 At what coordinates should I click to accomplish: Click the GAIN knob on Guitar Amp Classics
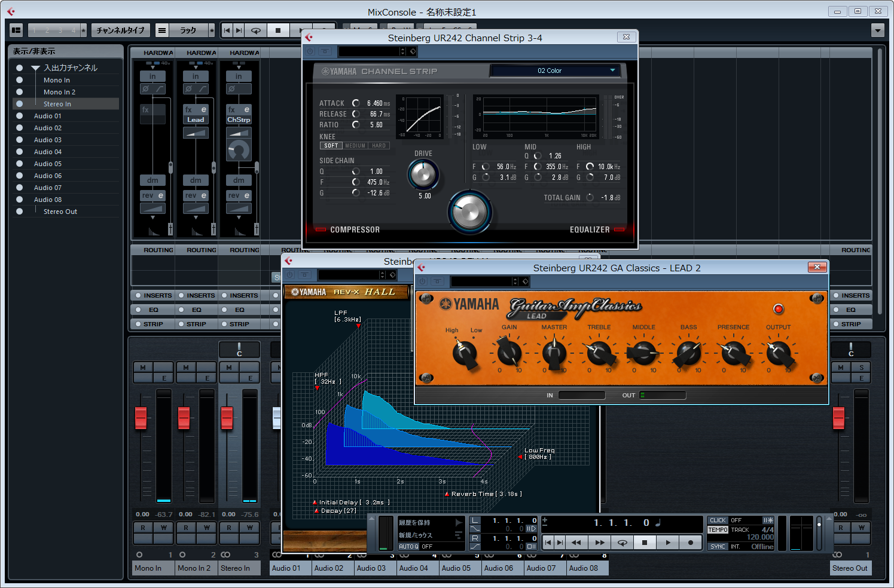coord(509,353)
